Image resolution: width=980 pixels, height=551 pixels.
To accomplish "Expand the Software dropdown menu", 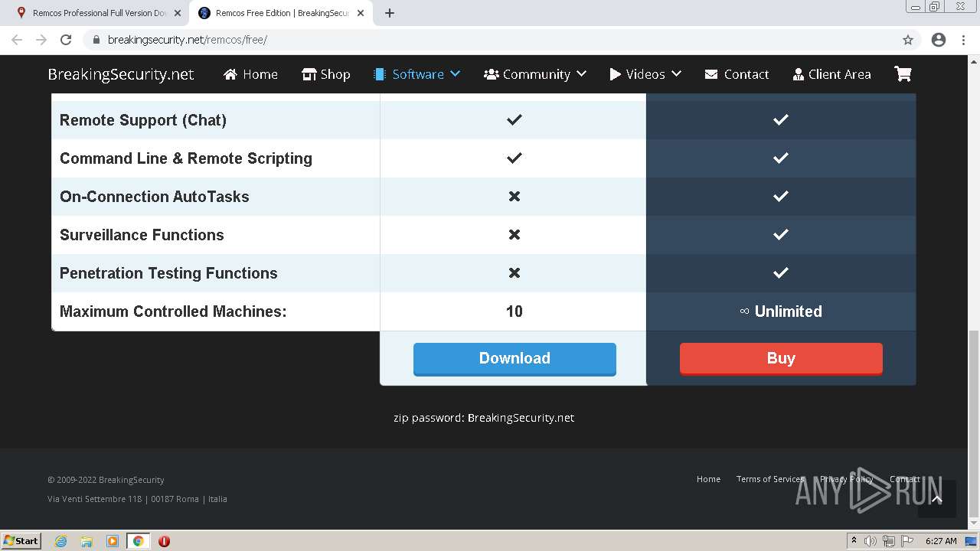I will pos(455,74).
